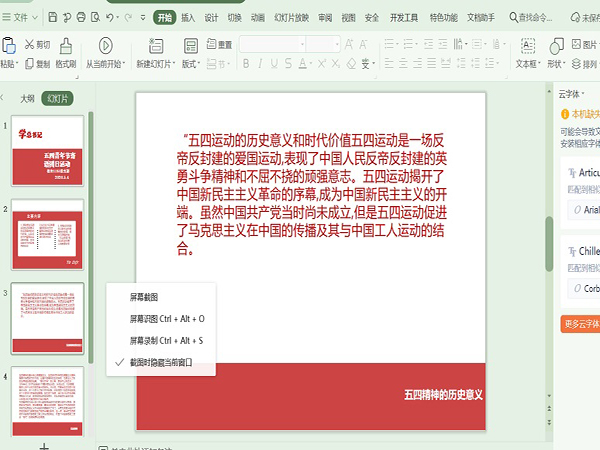Start slideshow with 从当前开始
This screenshot has width=600, height=450.
[106, 53]
